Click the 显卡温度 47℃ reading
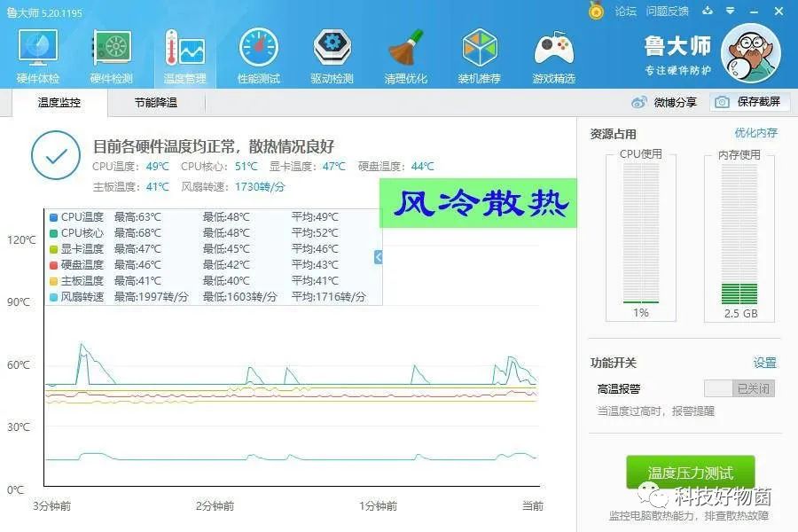 click(307, 167)
